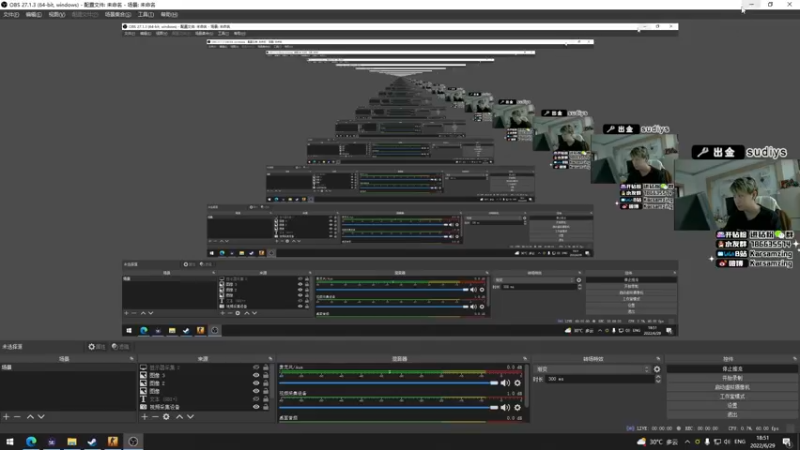Image resolution: width=800 pixels, height=450 pixels.
Task: Click 停止推流 to stop streaming
Action: (732, 369)
